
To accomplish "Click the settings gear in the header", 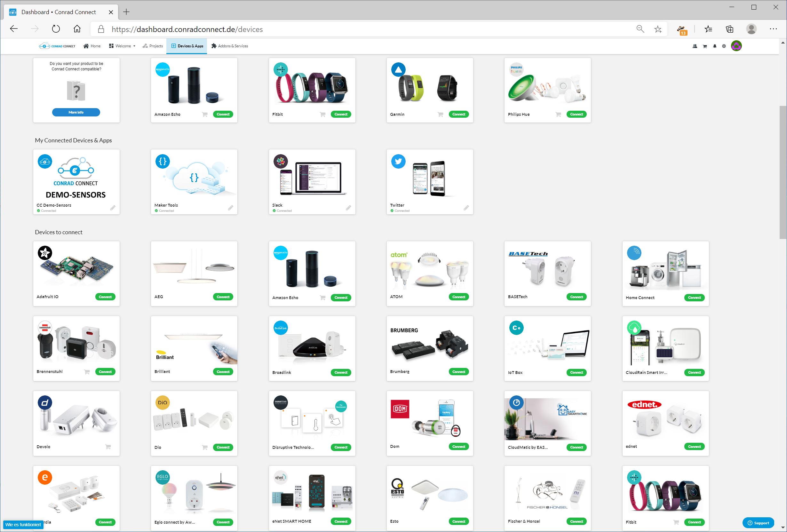I will click(724, 46).
